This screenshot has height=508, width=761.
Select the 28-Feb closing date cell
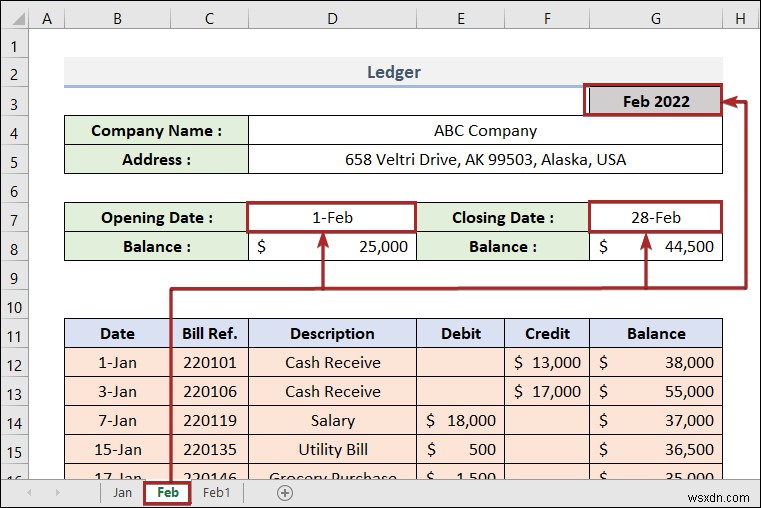coord(656,217)
